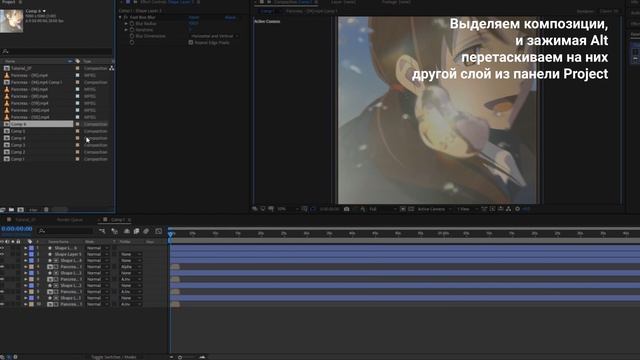
Task: Hide layer 2 Shape Layer 5 eye toggle
Action: [2, 254]
